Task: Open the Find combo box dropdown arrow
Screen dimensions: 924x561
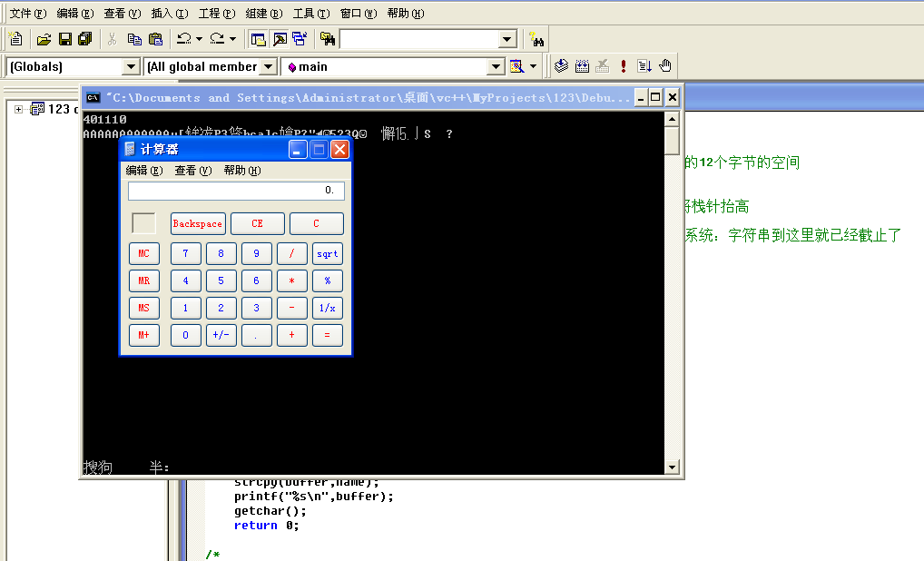Action: coord(506,39)
